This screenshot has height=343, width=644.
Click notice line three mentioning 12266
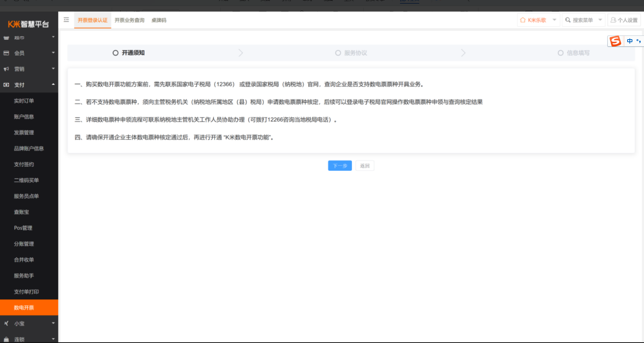206,120
